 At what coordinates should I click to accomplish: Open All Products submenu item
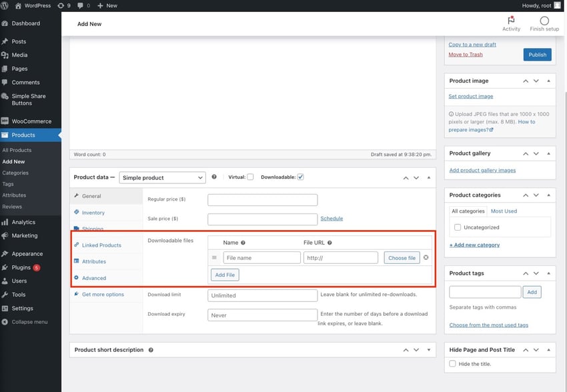(17, 150)
